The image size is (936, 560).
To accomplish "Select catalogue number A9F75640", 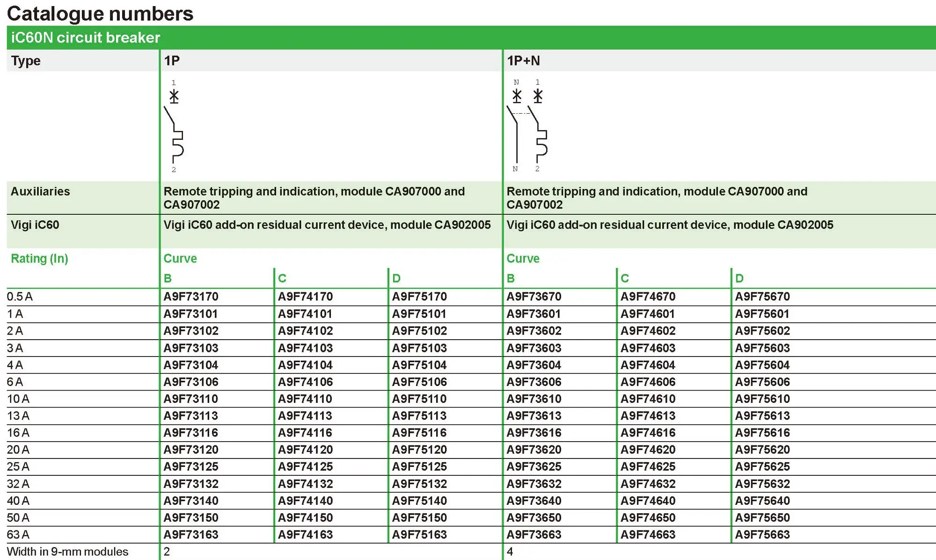I will [x=762, y=501].
